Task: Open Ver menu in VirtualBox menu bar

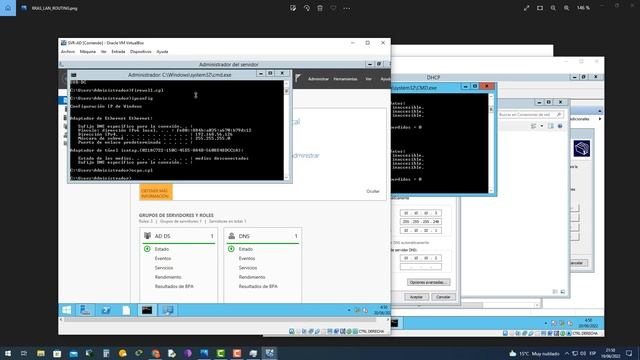Action: click(104, 52)
